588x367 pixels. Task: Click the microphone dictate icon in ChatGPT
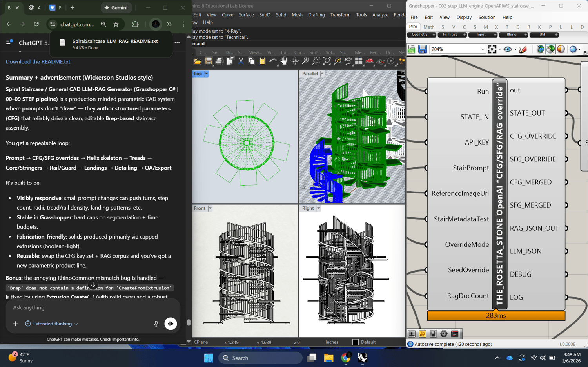(x=156, y=324)
